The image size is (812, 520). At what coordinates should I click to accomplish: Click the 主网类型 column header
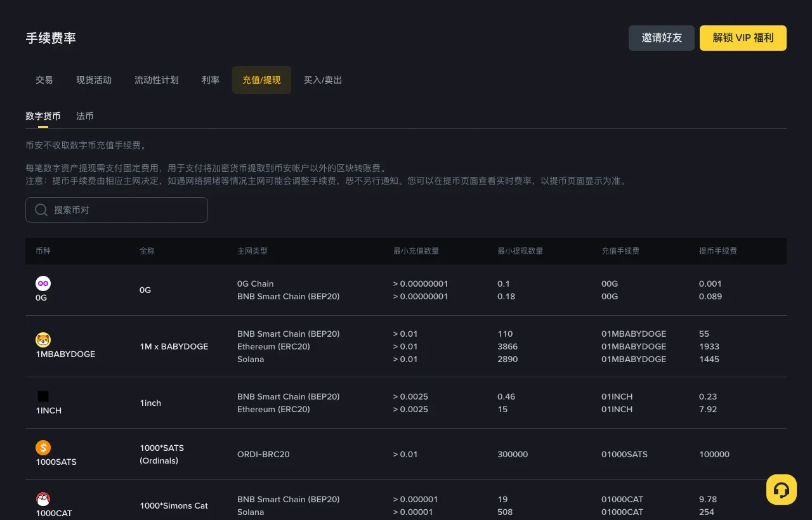pos(252,251)
